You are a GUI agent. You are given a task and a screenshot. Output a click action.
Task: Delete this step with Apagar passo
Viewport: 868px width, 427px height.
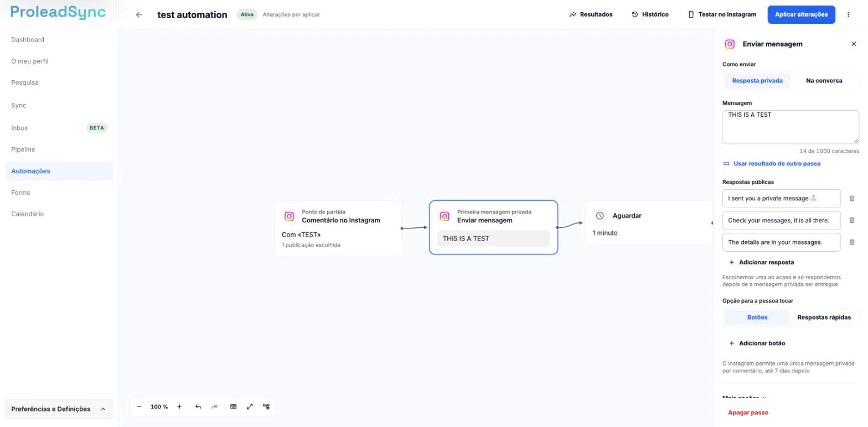748,413
